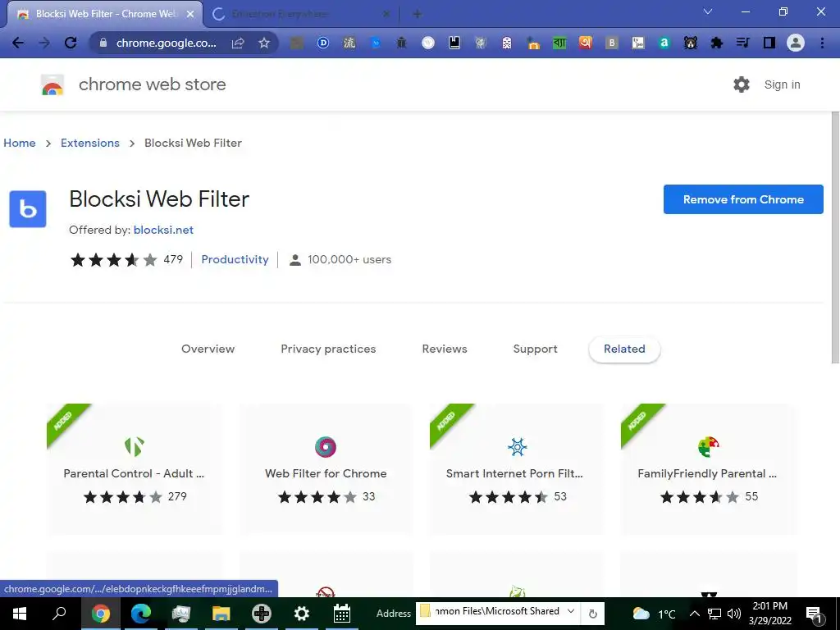Click the Blocksi 'b' extension logo
This screenshot has height=630, width=840.
28,209
